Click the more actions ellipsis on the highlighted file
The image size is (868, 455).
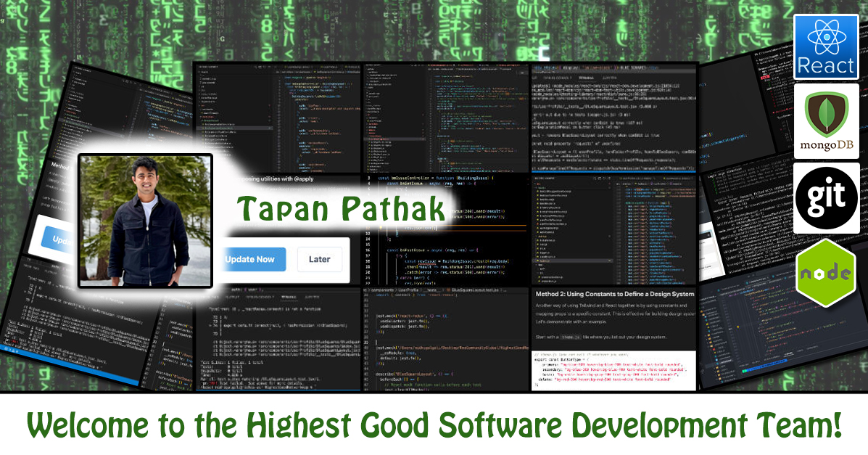[x=270, y=128]
